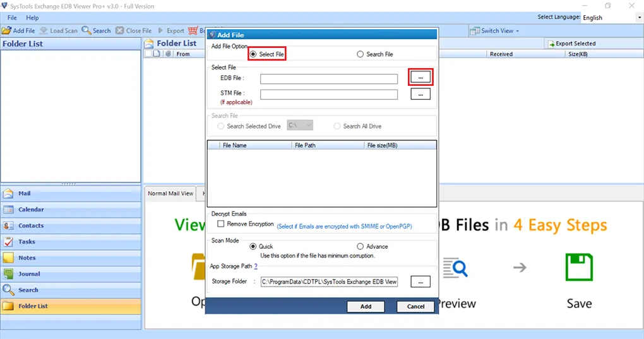The width and height of the screenshot is (644, 339).
Task: Click the shopping cart Buy icon
Action: click(x=193, y=31)
